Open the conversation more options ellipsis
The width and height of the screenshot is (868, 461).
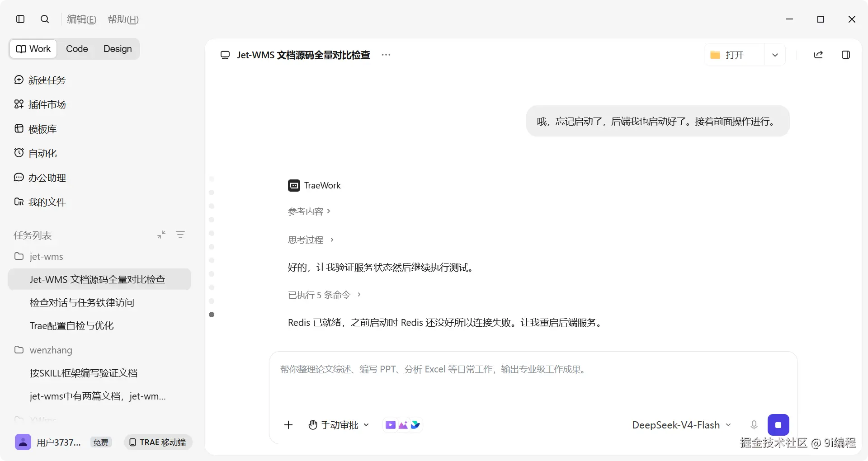click(386, 55)
